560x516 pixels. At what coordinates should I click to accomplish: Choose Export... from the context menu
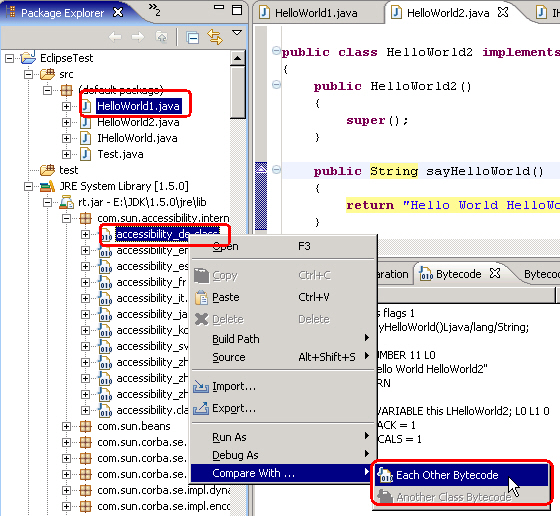284,408
